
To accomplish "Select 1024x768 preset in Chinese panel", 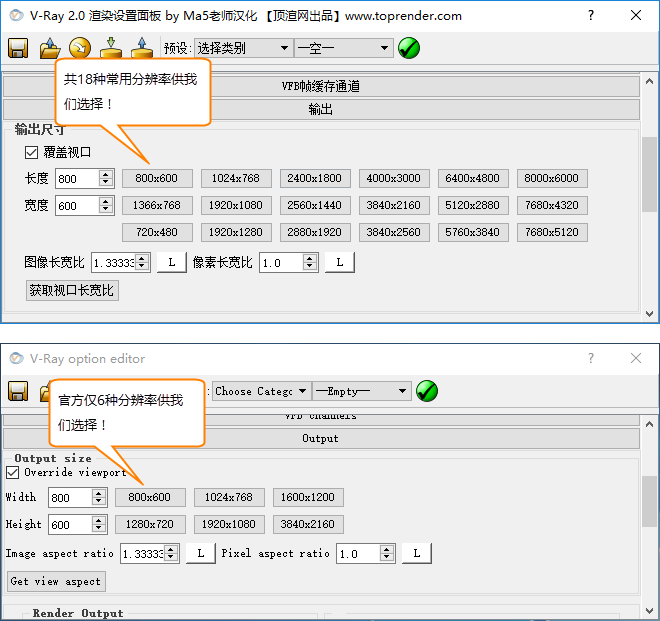I will [236, 178].
